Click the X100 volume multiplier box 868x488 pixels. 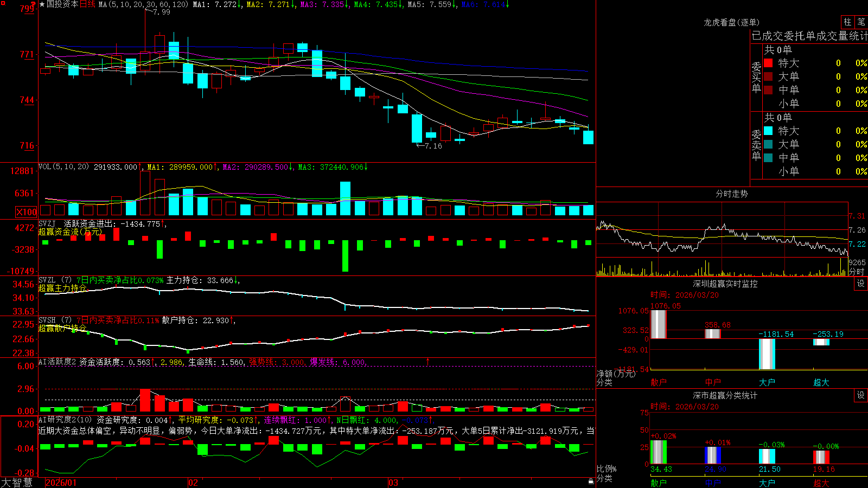26,212
